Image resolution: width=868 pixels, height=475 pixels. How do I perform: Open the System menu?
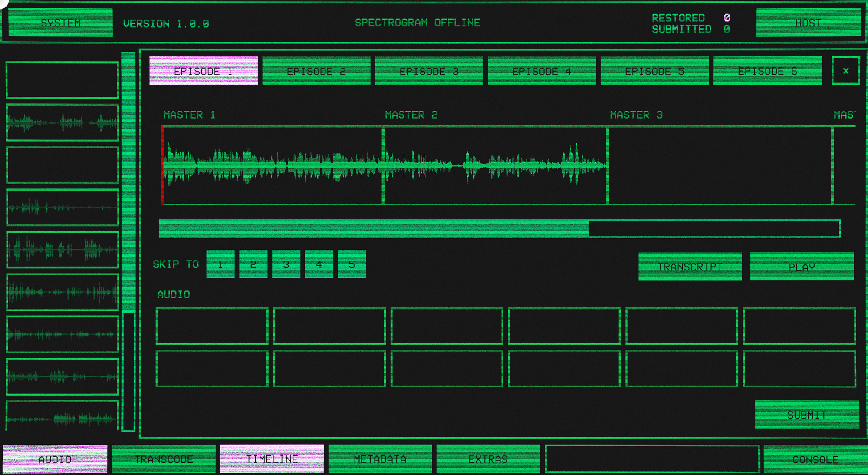tap(60, 23)
